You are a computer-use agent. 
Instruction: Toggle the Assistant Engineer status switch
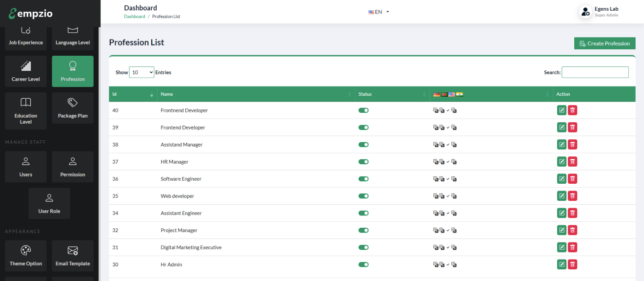[x=363, y=213]
